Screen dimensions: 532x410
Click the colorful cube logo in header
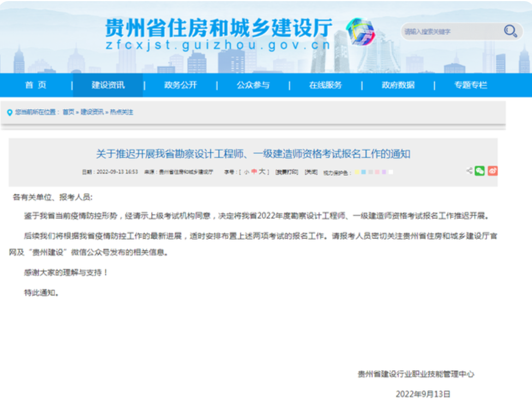361,32
